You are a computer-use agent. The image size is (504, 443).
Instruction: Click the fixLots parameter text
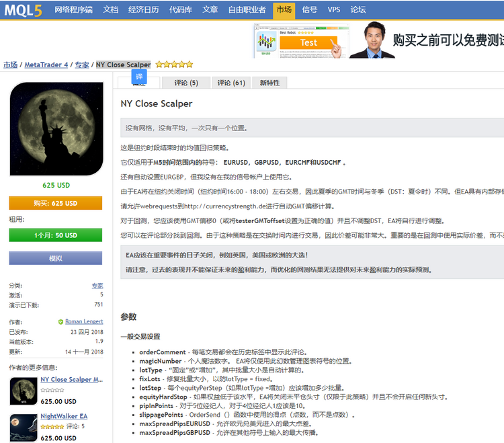click(x=149, y=379)
